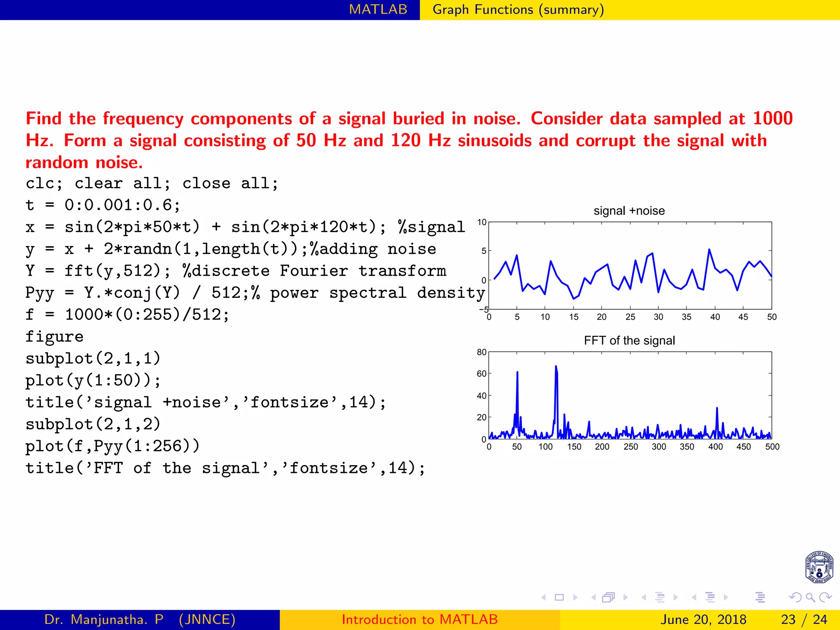Click the frame stack navigation icon
Image resolution: width=840 pixels, height=630 pixels.
click(x=609, y=598)
